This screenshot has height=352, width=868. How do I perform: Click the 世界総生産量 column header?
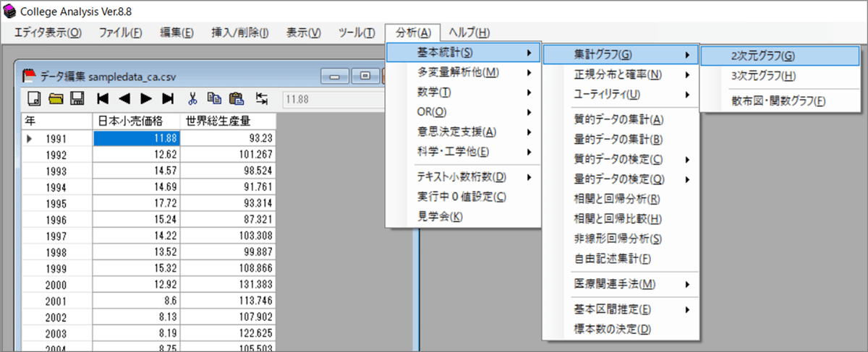pos(228,121)
